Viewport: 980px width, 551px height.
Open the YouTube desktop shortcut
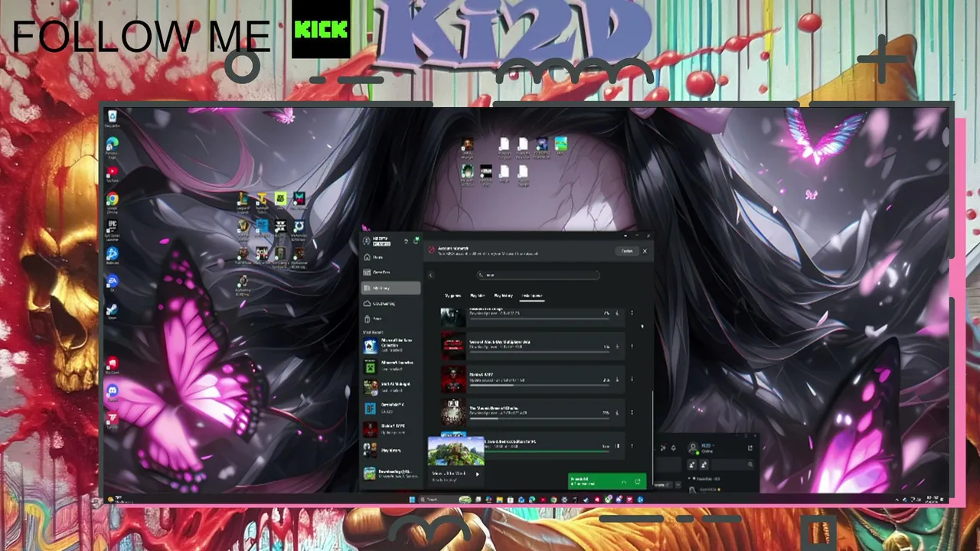coord(113,174)
